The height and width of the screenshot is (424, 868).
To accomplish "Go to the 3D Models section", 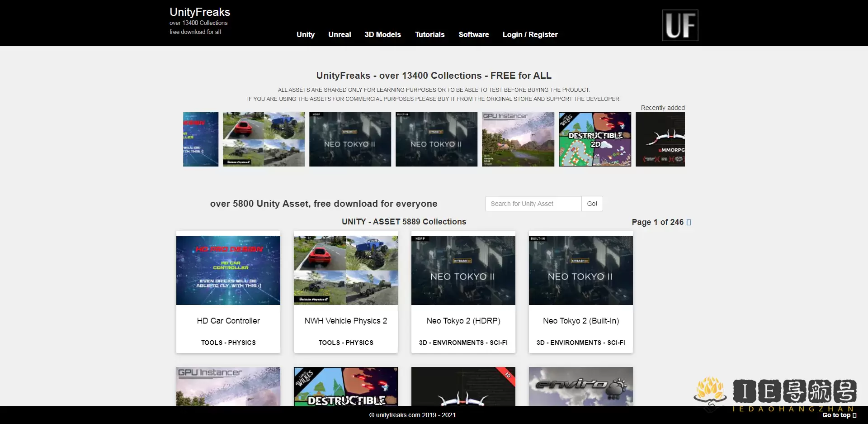I will pyautogui.click(x=382, y=34).
